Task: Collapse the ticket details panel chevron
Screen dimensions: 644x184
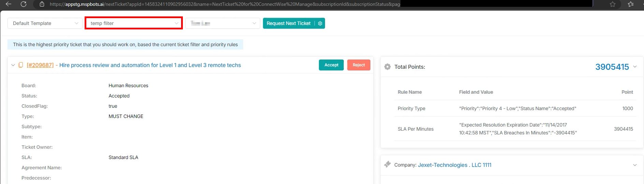Action: click(x=13, y=65)
